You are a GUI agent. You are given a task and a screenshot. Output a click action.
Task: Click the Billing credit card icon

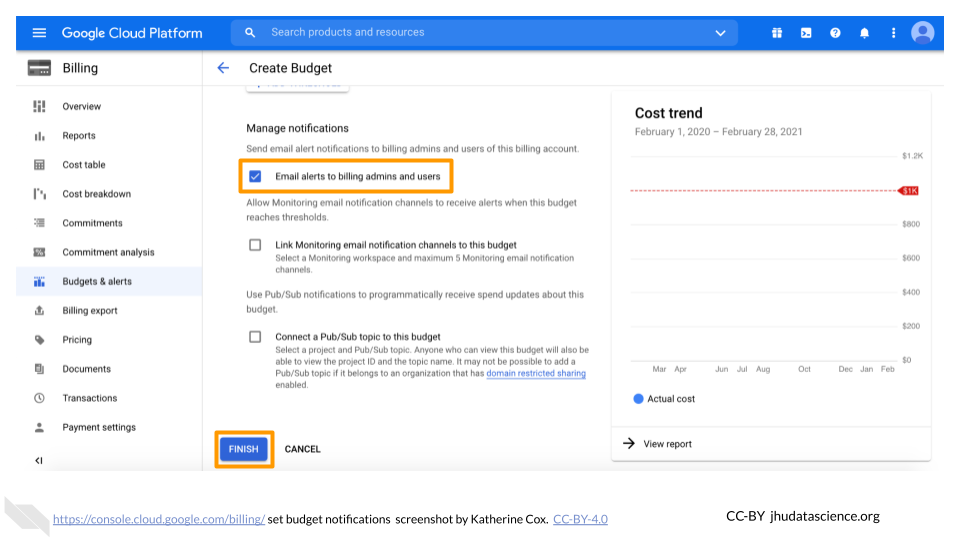tap(39, 68)
